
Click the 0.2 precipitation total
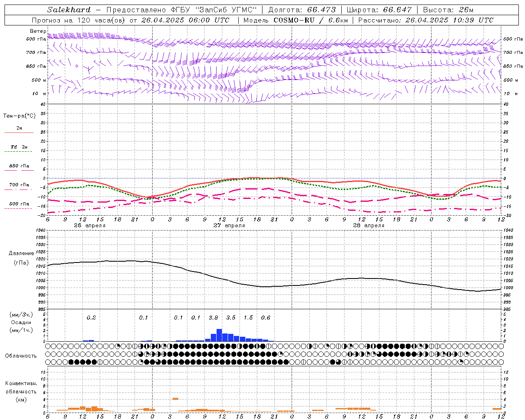(91, 318)
